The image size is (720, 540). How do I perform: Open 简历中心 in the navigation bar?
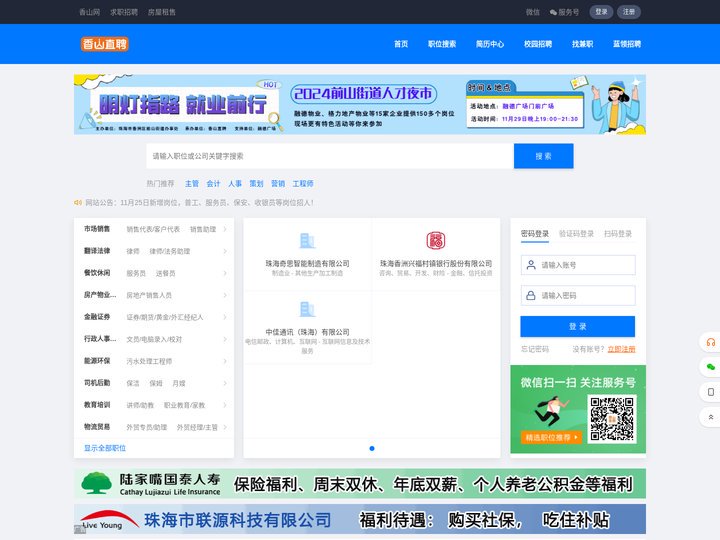click(490, 44)
